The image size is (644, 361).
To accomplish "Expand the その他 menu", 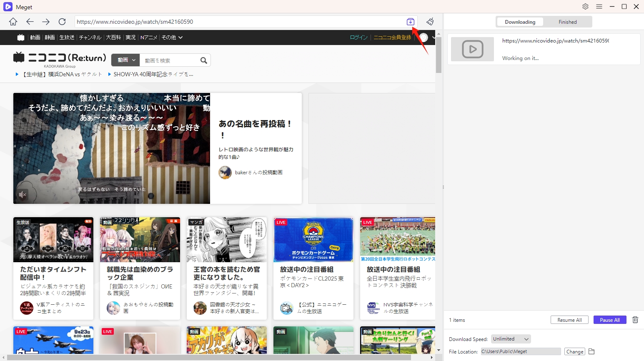I will click(x=172, y=38).
